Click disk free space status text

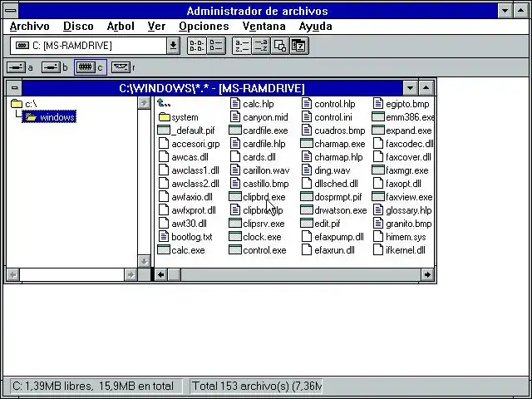coord(93,386)
